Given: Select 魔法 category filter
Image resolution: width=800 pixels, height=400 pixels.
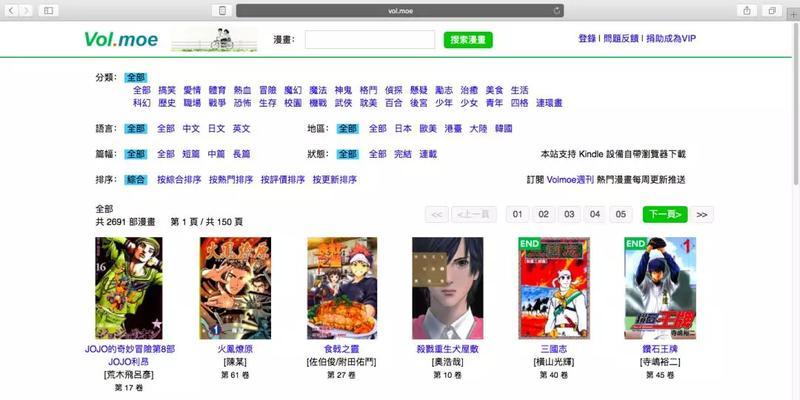Looking at the screenshot, I should pyautogui.click(x=318, y=90).
